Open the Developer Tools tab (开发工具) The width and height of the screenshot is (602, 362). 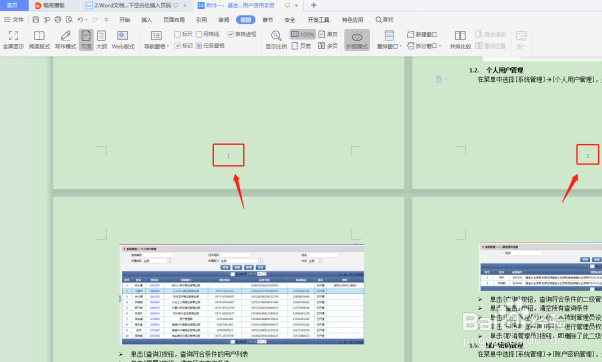(x=319, y=20)
